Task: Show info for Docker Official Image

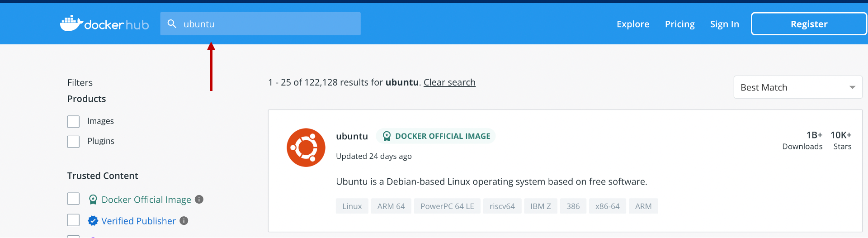Action: point(199,199)
